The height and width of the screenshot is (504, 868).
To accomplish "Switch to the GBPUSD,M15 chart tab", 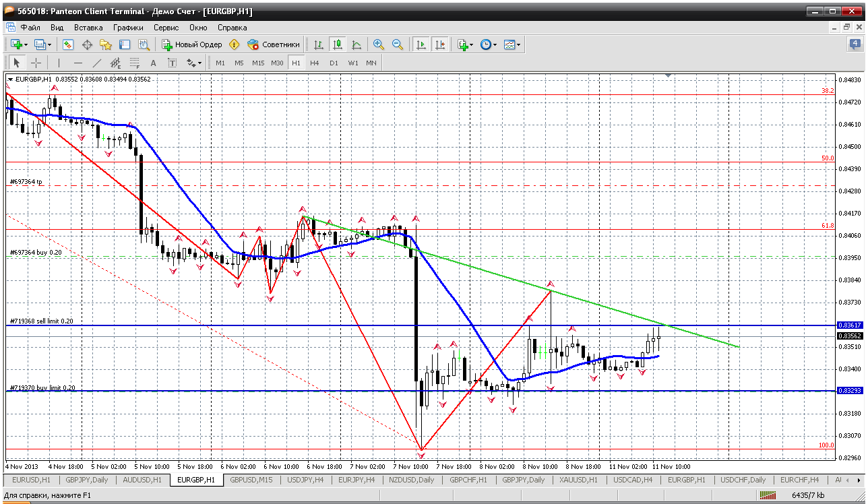I will (251, 480).
